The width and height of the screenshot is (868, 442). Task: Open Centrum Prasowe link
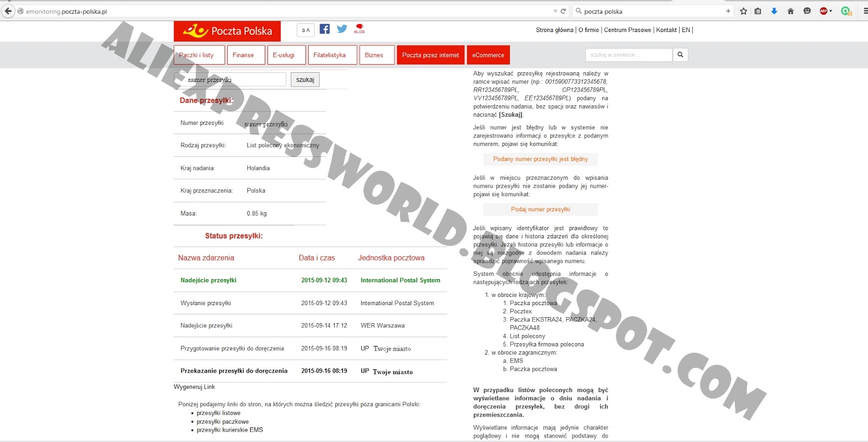pos(628,30)
